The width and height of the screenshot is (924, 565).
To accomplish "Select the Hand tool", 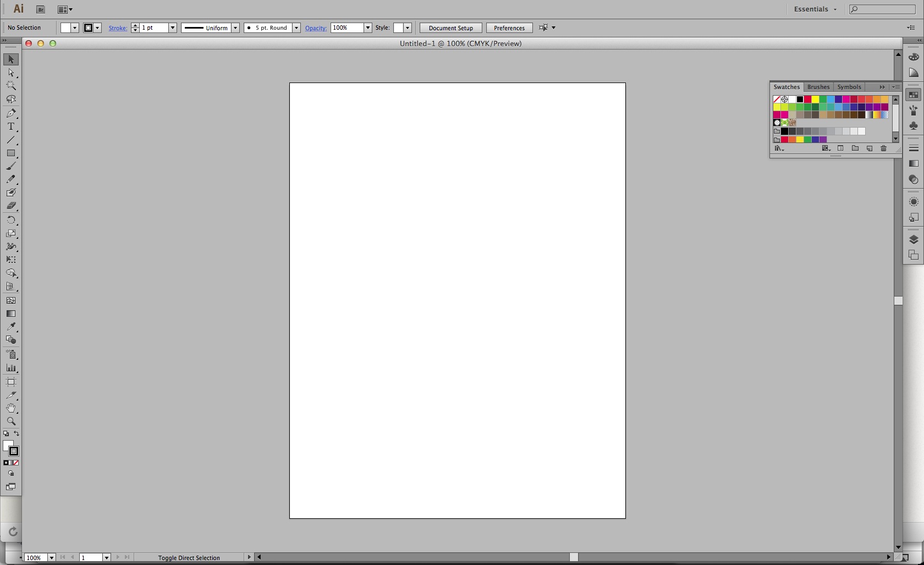I will 11,408.
